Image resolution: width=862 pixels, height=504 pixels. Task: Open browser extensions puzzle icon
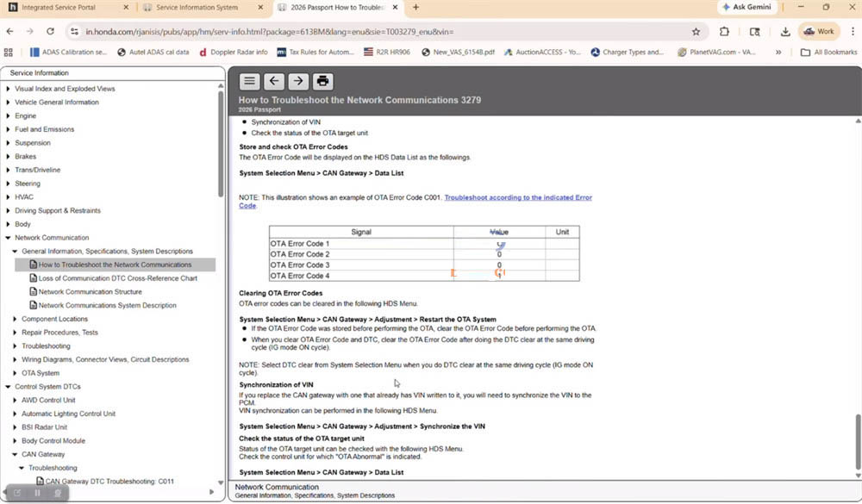pyautogui.click(x=724, y=31)
